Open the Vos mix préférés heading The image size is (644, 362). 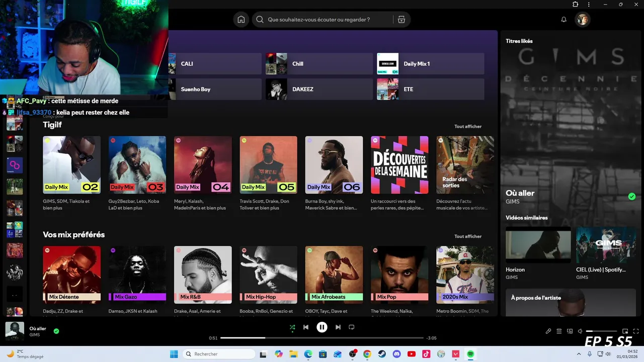[74, 235]
